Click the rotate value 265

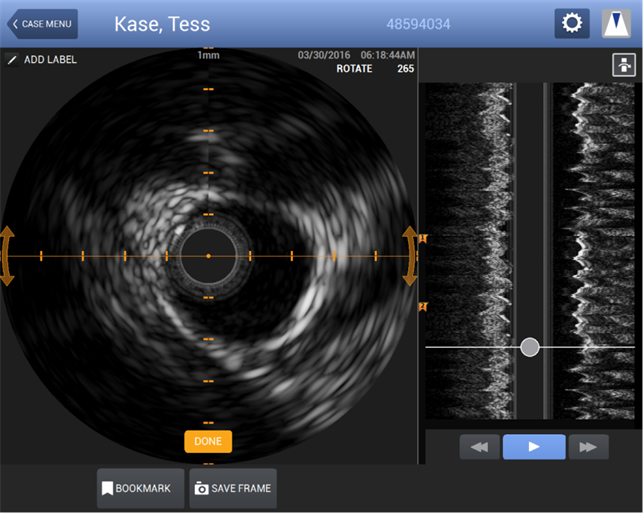(x=405, y=68)
